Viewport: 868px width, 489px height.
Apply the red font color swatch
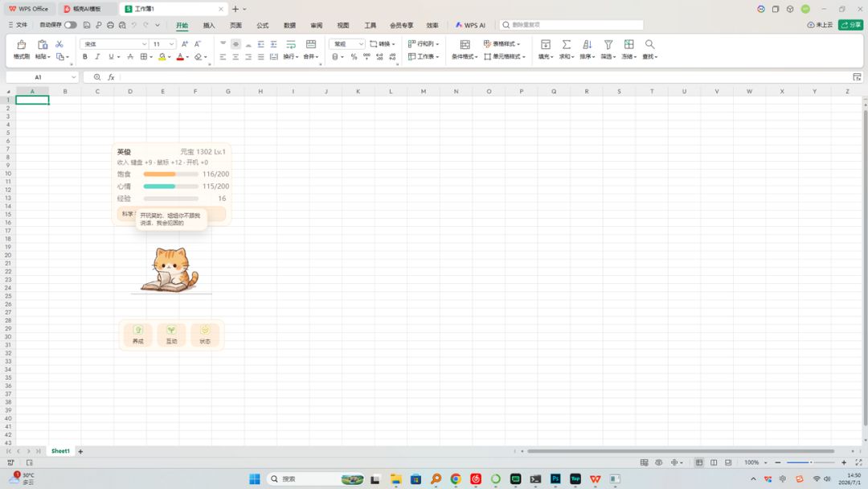point(180,56)
